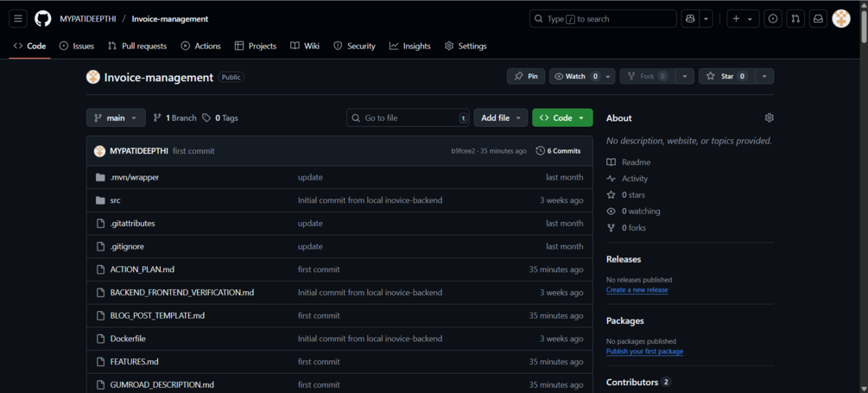Open the Copilot chat icon

point(690,19)
